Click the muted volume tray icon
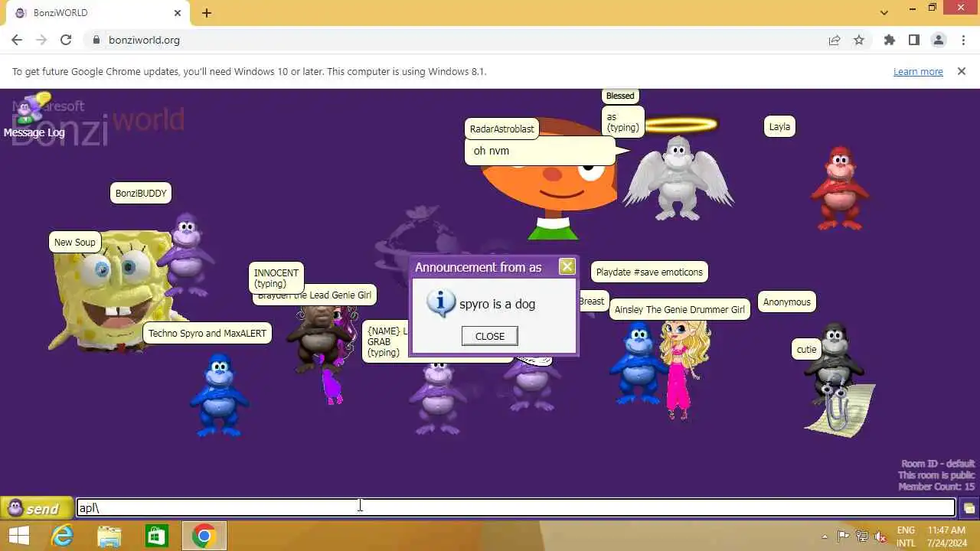Screen dimensions: 980x551 880,536
